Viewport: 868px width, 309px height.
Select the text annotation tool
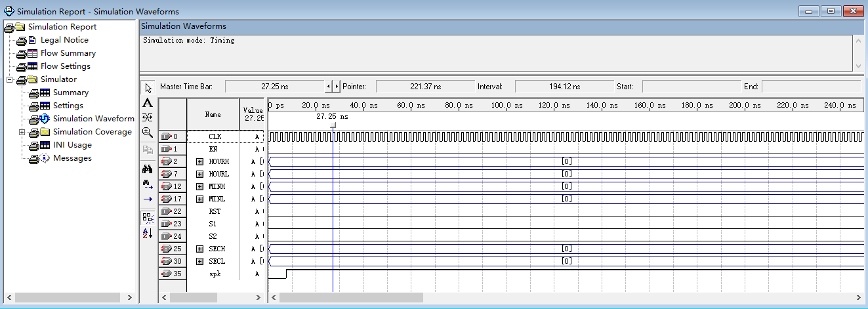[x=148, y=102]
